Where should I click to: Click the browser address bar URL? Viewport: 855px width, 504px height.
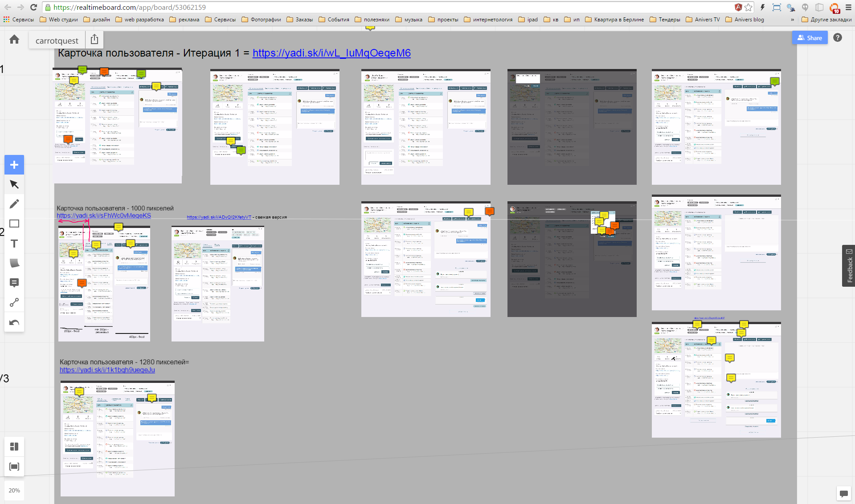coord(130,7)
